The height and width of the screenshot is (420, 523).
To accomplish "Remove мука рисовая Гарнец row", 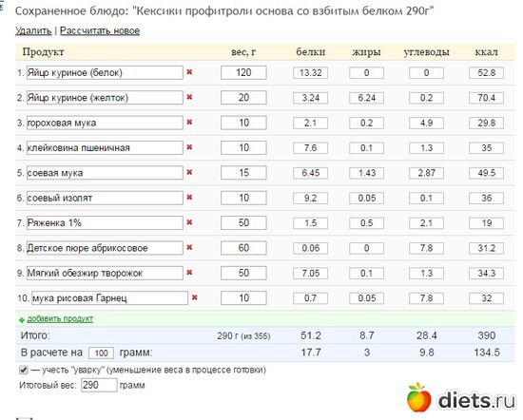I will pos(195,297).
